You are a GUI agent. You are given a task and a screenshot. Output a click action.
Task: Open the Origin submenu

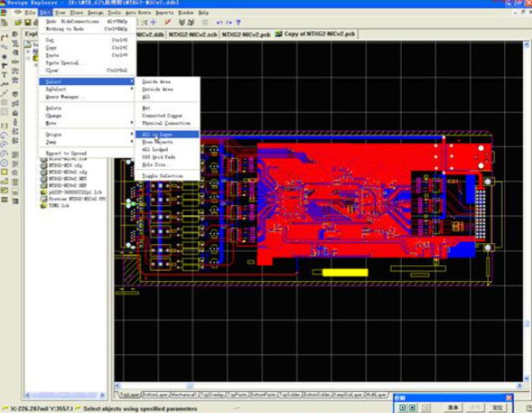point(53,135)
